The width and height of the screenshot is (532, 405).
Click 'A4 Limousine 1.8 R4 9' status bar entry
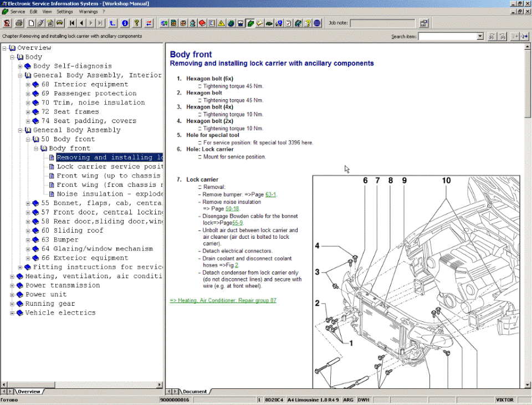click(313, 400)
